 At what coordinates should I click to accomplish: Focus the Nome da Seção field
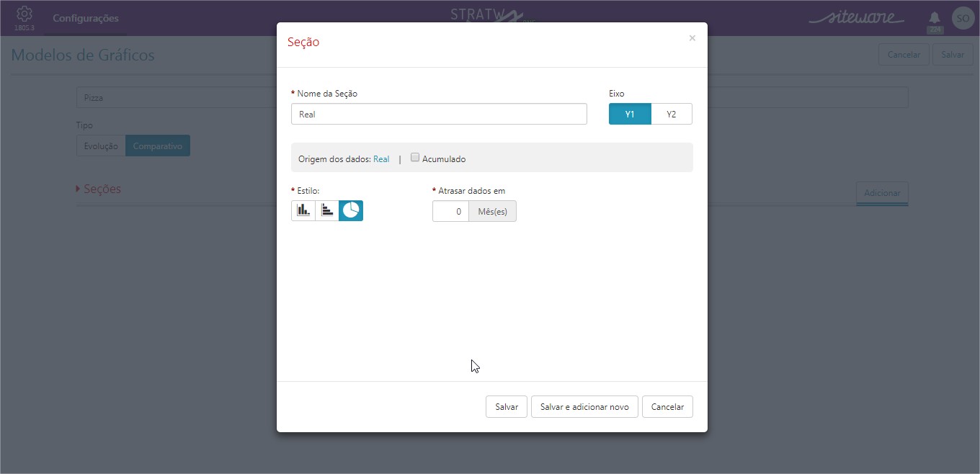click(439, 114)
